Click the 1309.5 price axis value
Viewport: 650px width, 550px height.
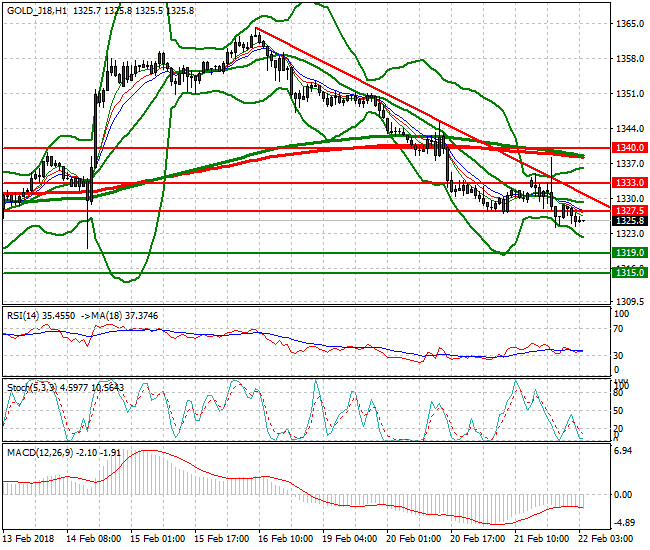coord(630,301)
